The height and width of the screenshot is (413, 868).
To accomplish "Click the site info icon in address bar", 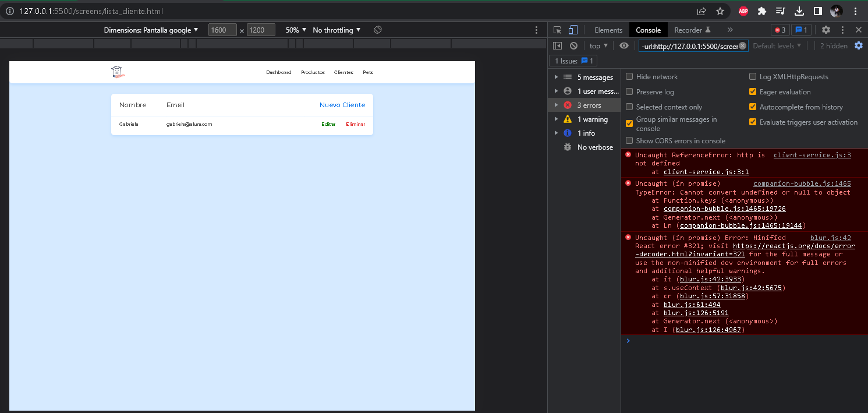I will [x=10, y=11].
